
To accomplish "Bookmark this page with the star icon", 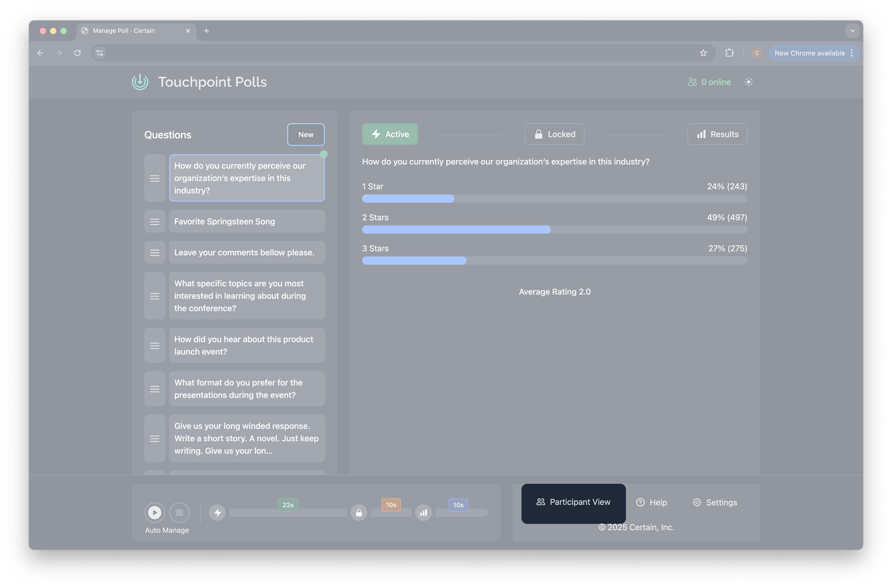I will point(703,53).
